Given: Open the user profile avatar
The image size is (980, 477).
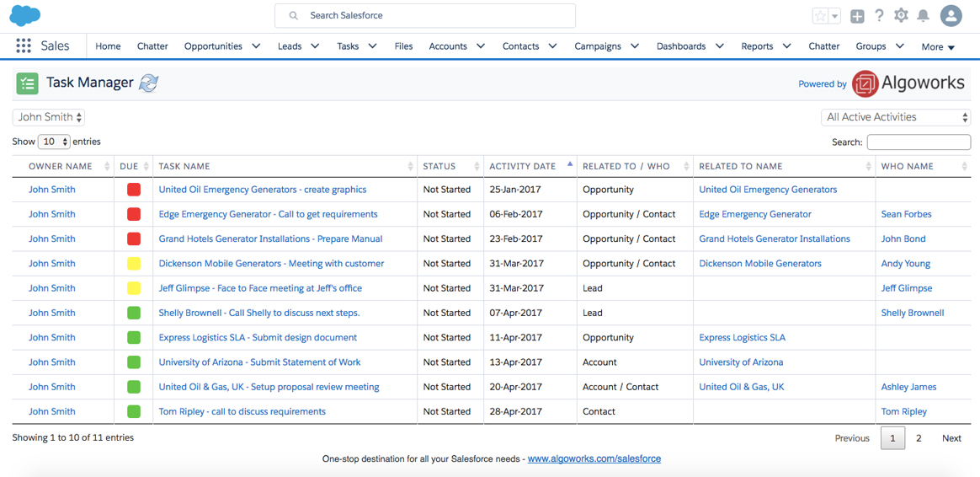Looking at the screenshot, I should point(951,16).
